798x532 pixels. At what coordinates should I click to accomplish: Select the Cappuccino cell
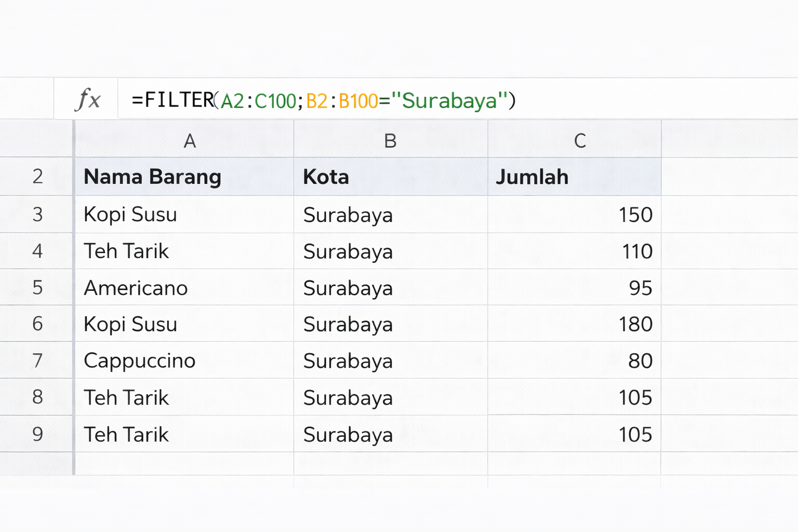139,361
